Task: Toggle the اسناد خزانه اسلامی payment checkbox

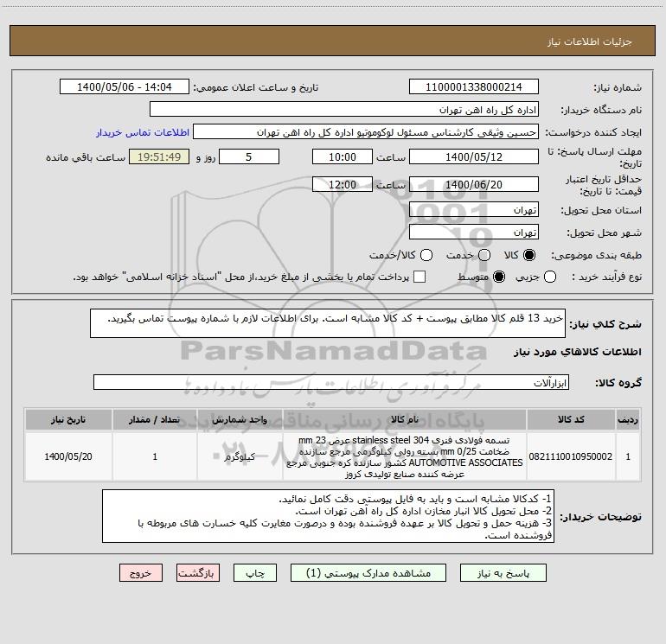Action: pos(419,277)
